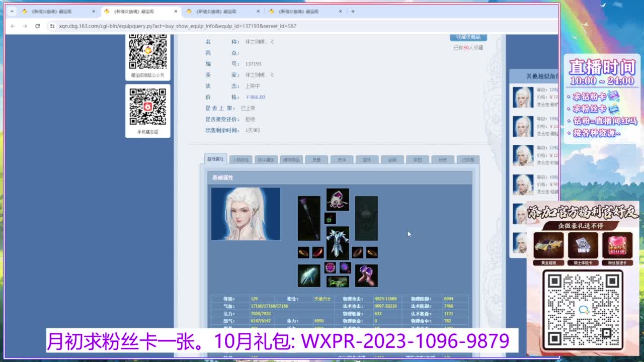Click the small green amulet icon
Viewport: 644px width, 362px height.
(330, 218)
